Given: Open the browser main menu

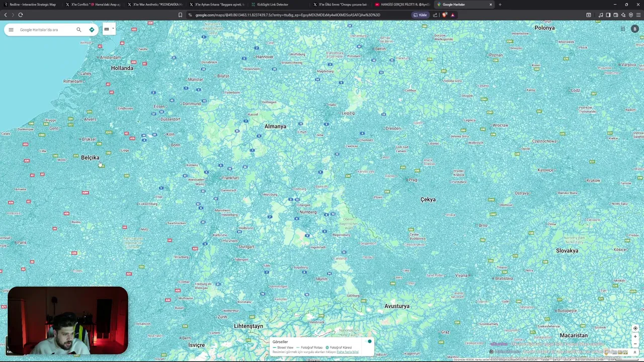Looking at the screenshot, I should coord(638,15).
